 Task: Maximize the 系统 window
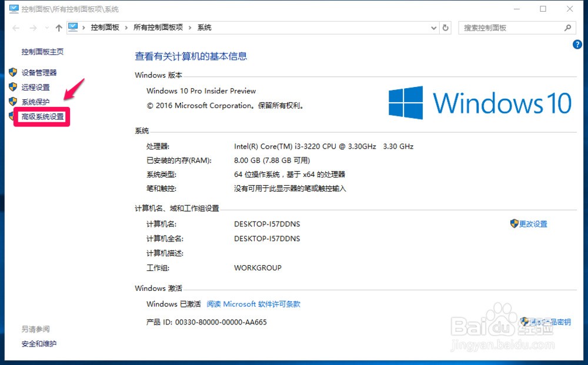[543, 9]
